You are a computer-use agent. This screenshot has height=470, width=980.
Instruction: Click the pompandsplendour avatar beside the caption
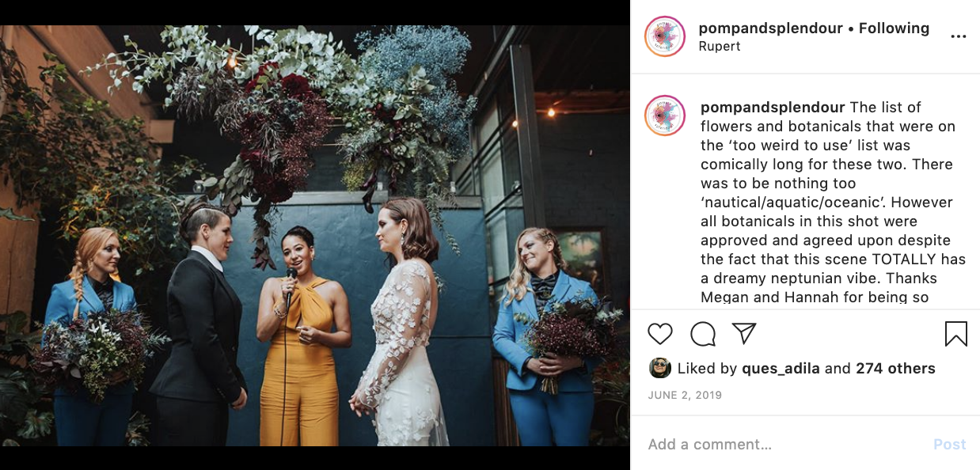click(x=665, y=116)
